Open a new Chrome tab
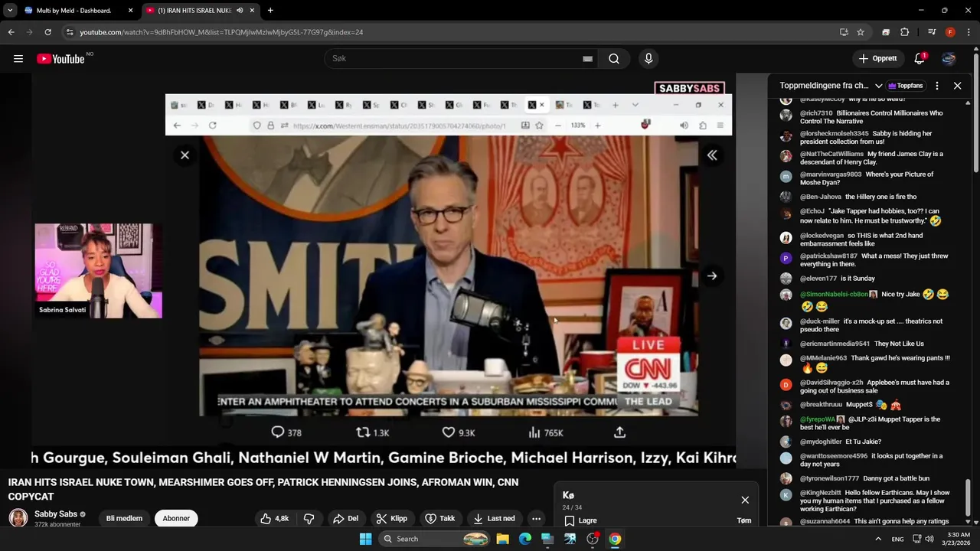 [270, 11]
